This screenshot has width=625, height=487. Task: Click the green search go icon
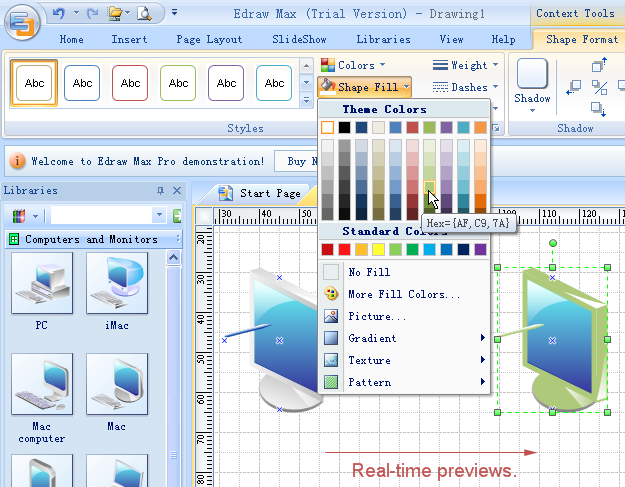[177, 216]
